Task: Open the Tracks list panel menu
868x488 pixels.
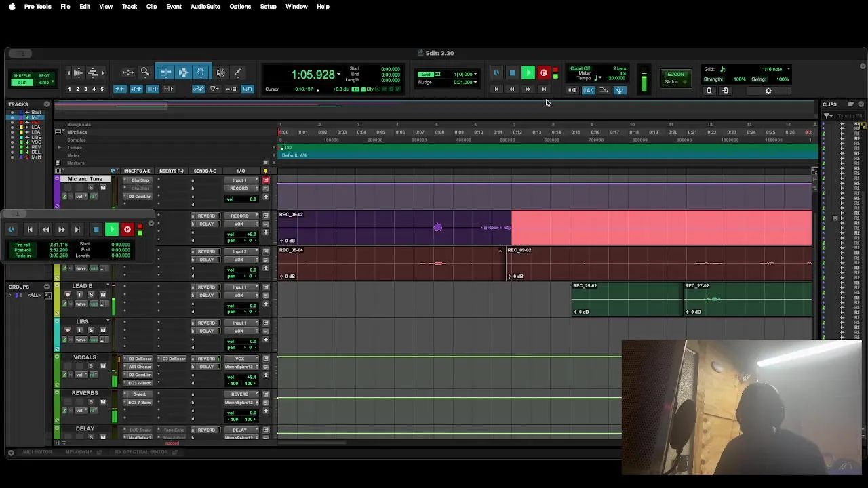Action: point(47,104)
